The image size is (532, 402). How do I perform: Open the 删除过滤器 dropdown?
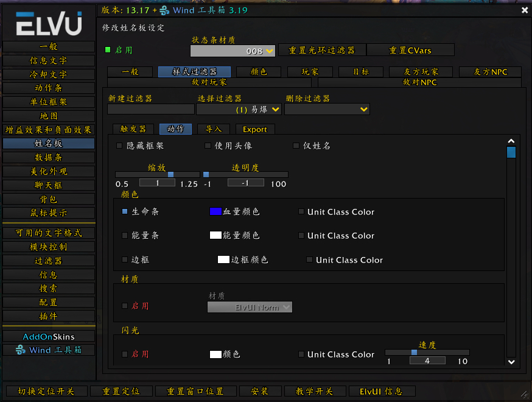327,109
